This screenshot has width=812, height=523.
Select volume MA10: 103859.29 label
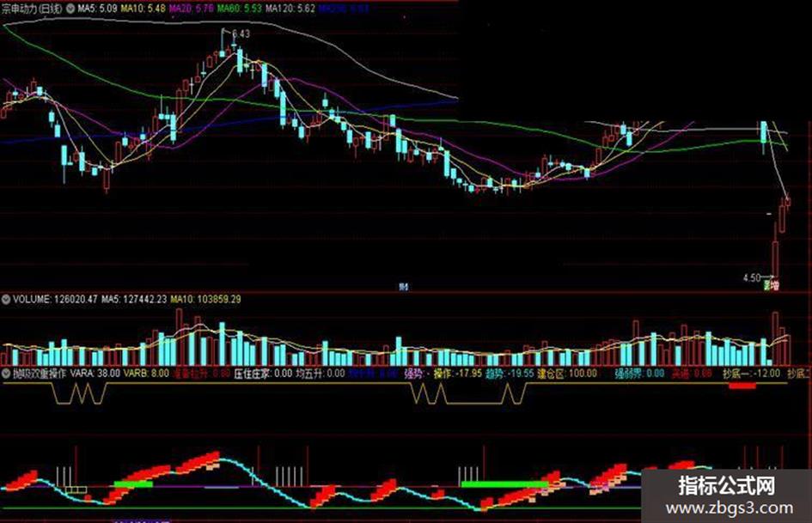pyautogui.click(x=205, y=300)
